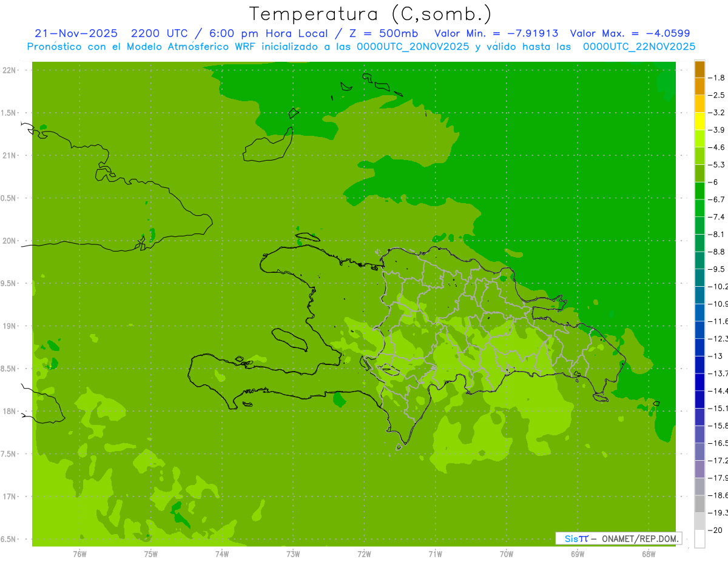Click the 'Valor Min. = -7.91913' text
Viewport: 728px width, 562px height.
tap(497, 33)
